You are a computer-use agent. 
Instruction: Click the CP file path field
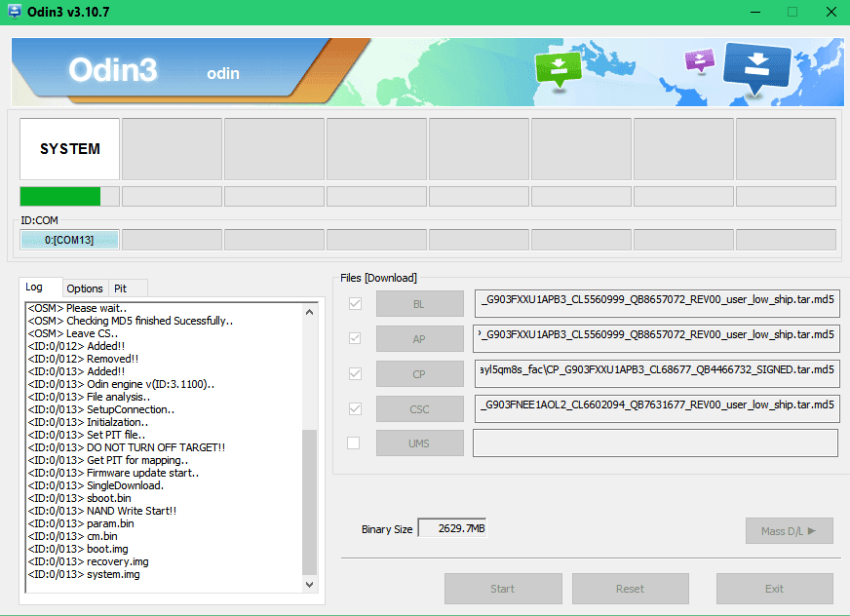pyautogui.click(x=657, y=373)
